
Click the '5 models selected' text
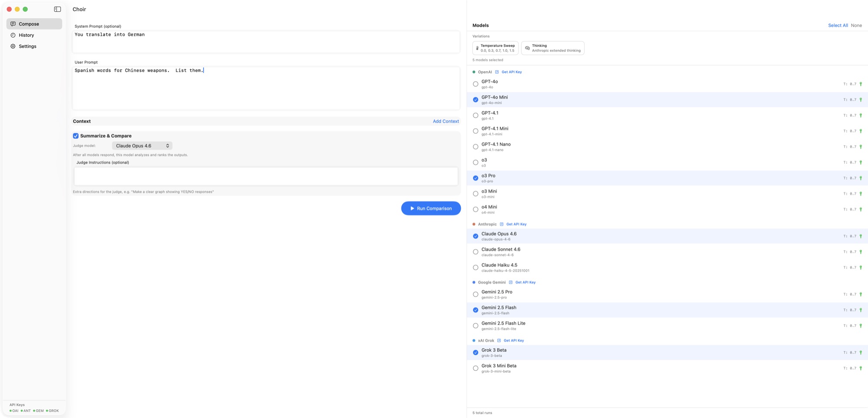(488, 60)
